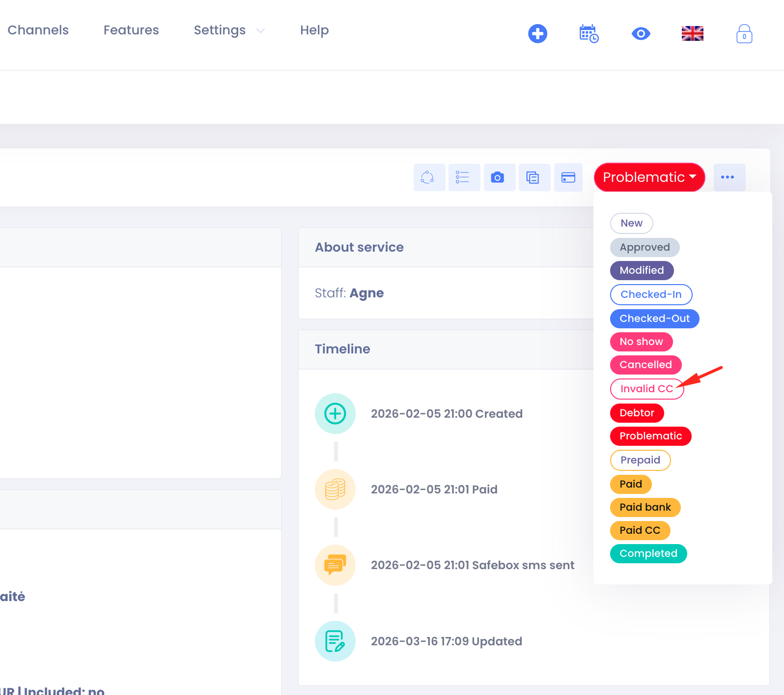Click the credit card payment icon

coord(568,177)
